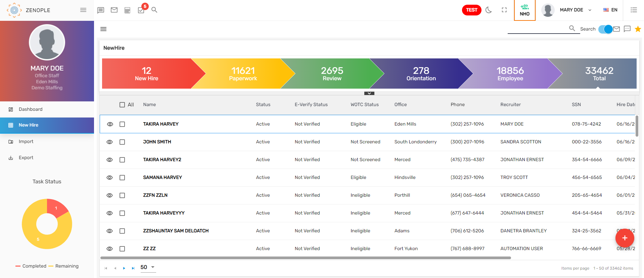
Task: Click the star favorites icon
Action: tap(638, 29)
